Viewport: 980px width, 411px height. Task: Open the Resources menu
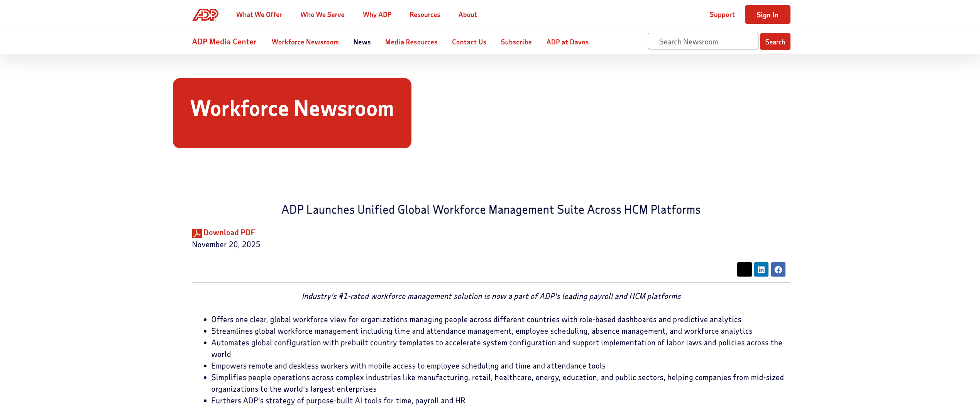point(425,15)
